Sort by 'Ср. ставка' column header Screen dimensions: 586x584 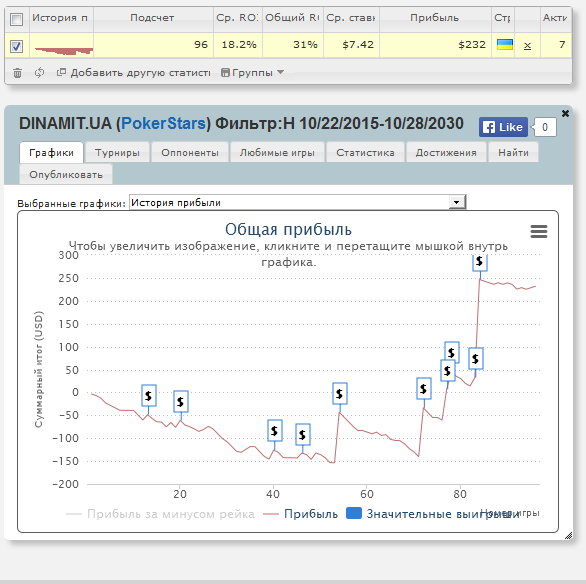351,18
